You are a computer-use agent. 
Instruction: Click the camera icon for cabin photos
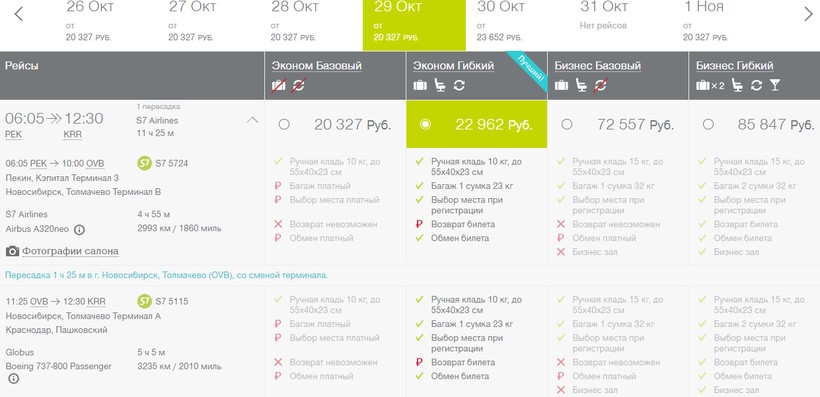click(x=12, y=251)
